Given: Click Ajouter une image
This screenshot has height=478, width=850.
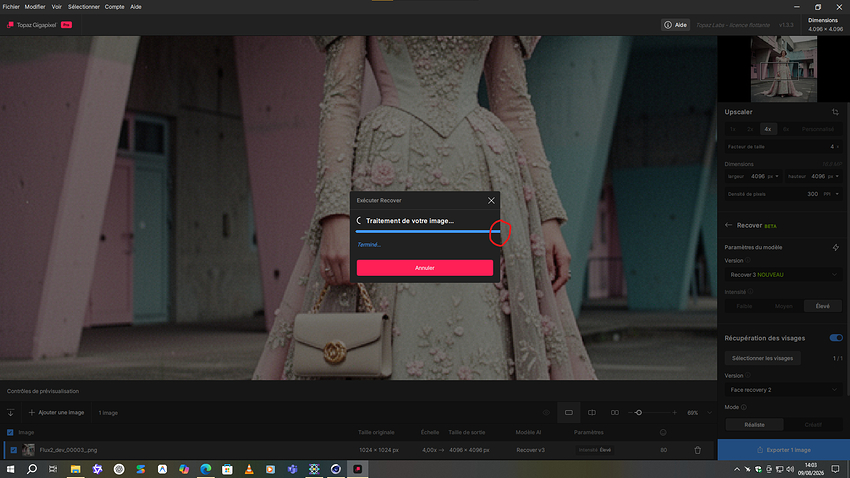Looking at the screenshot, I should point(56,412).
